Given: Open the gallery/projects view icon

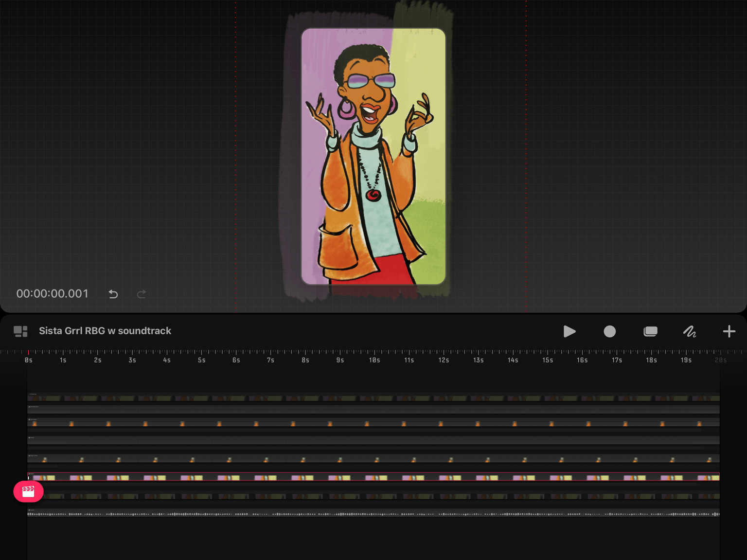Looking at the screenshot, I should pyautogui.click(x=20, y=331).
